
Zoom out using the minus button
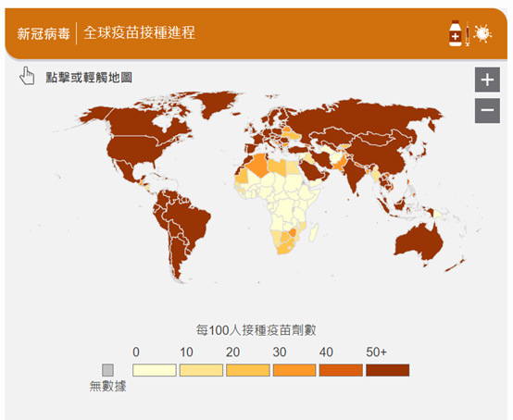tap(487, 110)
